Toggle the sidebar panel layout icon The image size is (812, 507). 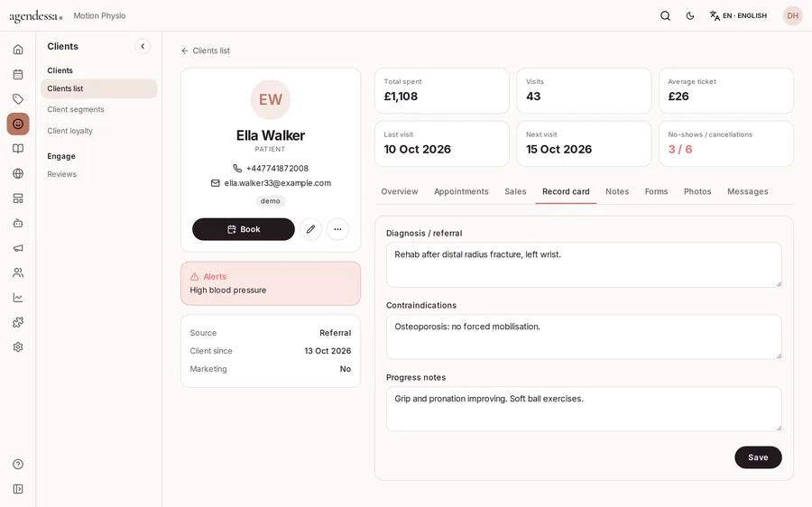click(x=18, y=489)
